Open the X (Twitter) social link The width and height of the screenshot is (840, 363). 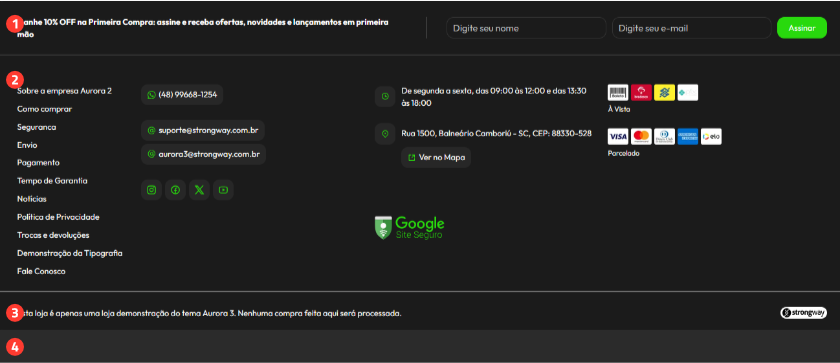click(x=199, y=190)
